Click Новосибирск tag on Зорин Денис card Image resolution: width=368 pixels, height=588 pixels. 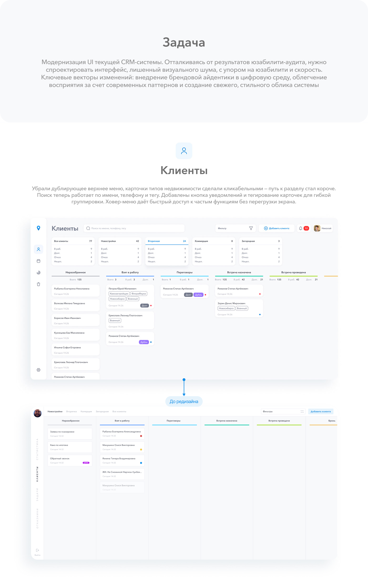(226, 308)
